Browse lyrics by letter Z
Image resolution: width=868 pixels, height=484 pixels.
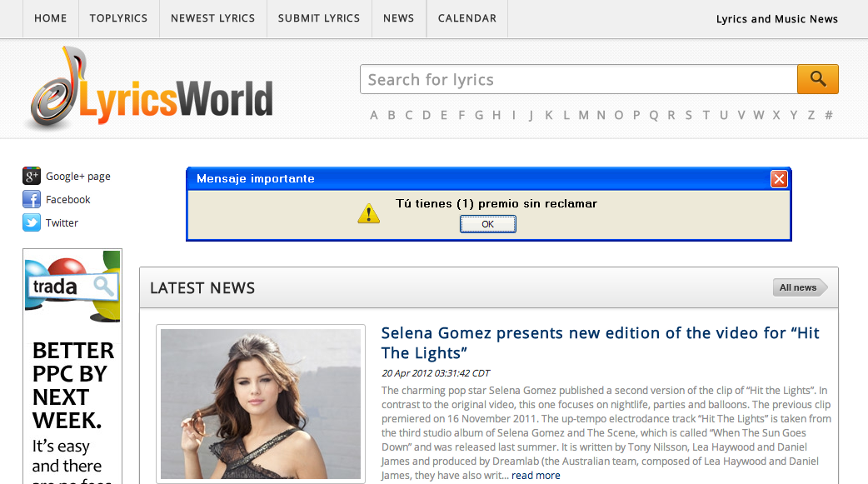pos(811,115)
